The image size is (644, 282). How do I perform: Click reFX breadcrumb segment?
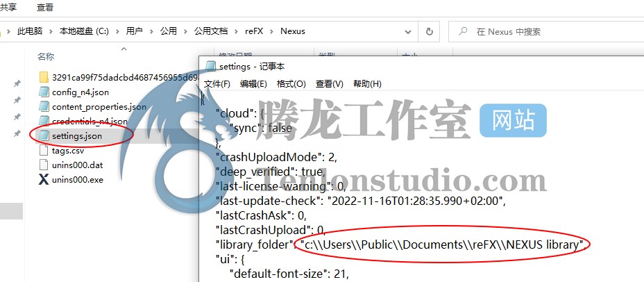click(254, 31)
